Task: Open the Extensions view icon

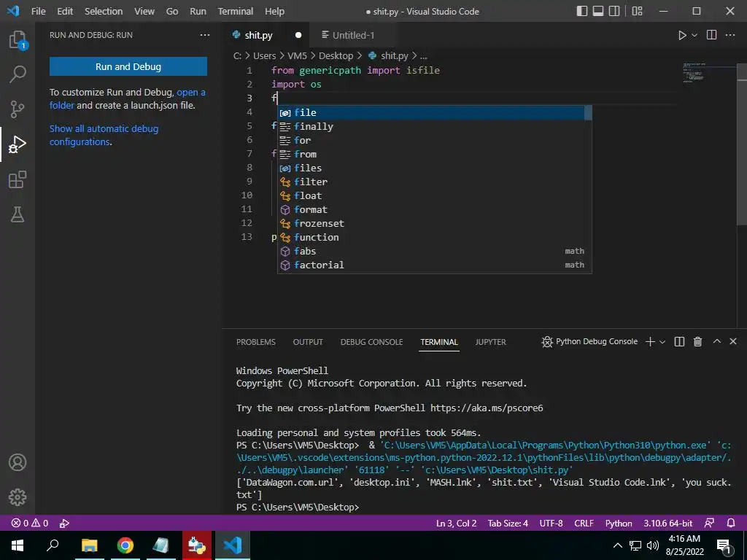Action: [x=18, y=179]
